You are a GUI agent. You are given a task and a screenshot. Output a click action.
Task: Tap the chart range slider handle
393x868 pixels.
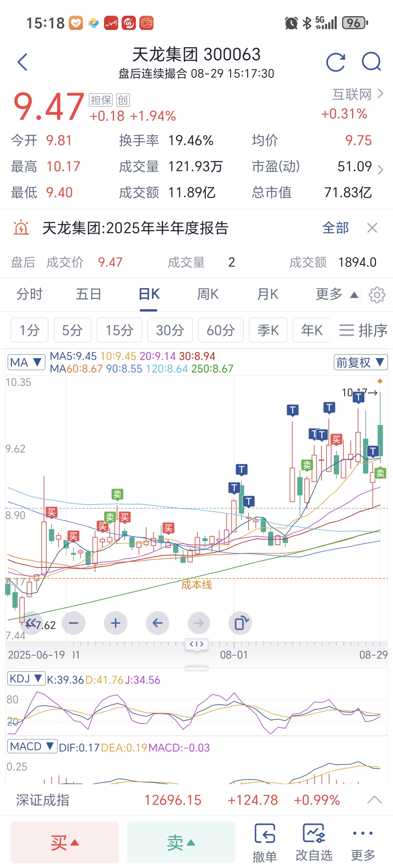pos(197,644)
